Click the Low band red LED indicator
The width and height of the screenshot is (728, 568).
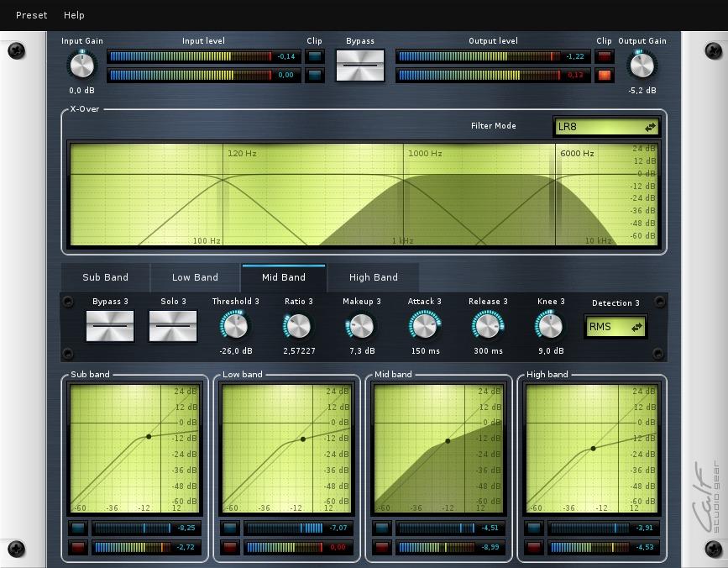(230, 548)
